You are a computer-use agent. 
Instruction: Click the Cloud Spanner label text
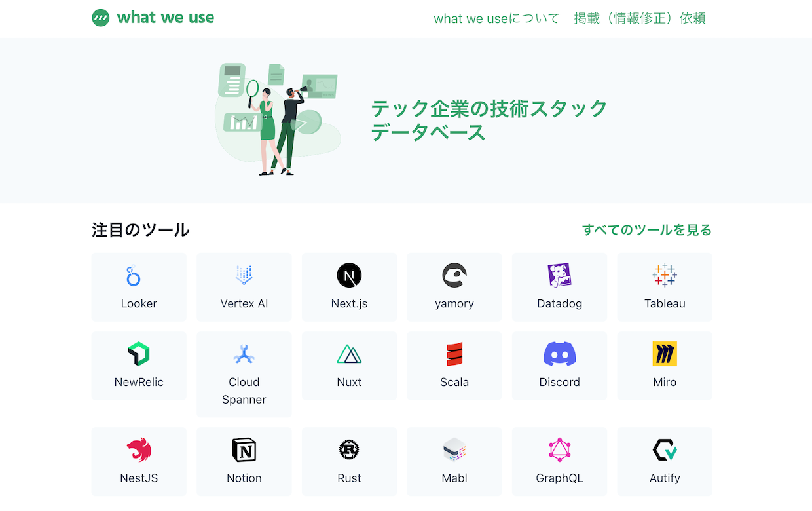pos(244,390)
